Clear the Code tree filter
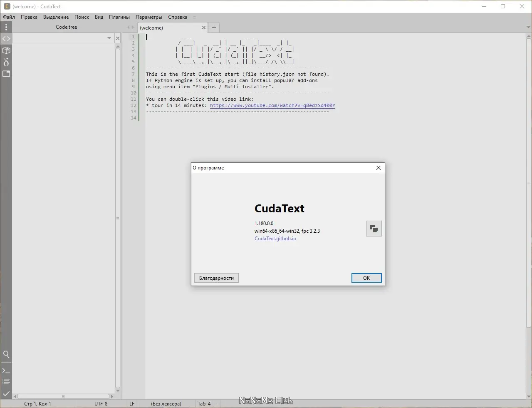 point(118,38)
